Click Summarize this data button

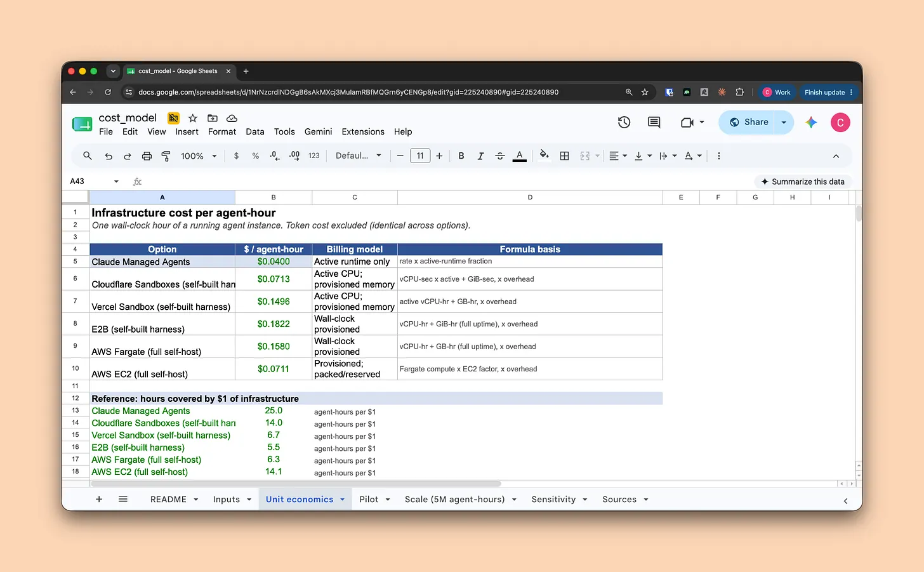coord(803,182)
